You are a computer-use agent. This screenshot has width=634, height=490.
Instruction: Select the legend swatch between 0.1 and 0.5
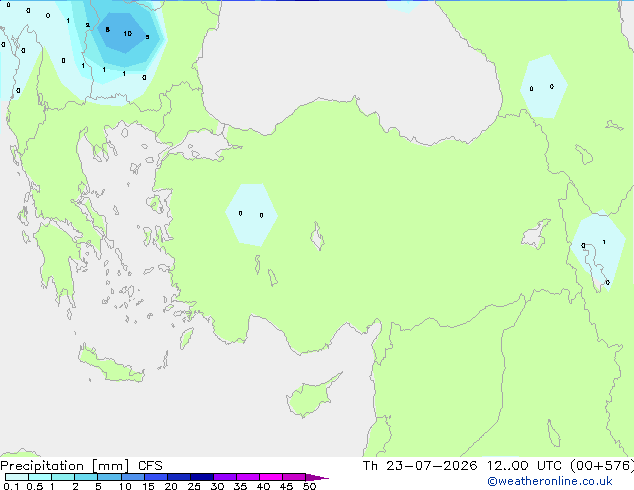[17, 477]
